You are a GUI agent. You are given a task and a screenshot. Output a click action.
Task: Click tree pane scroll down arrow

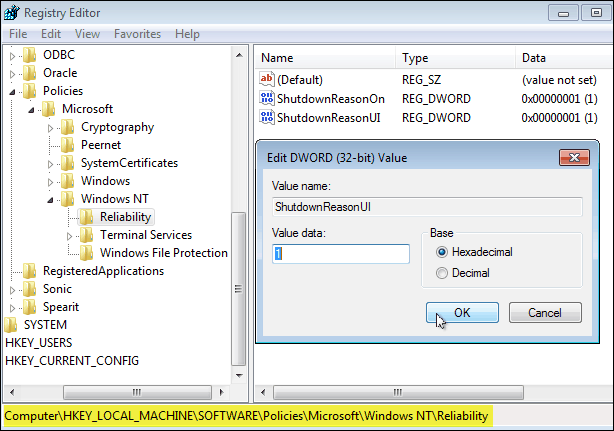point(239,375)
